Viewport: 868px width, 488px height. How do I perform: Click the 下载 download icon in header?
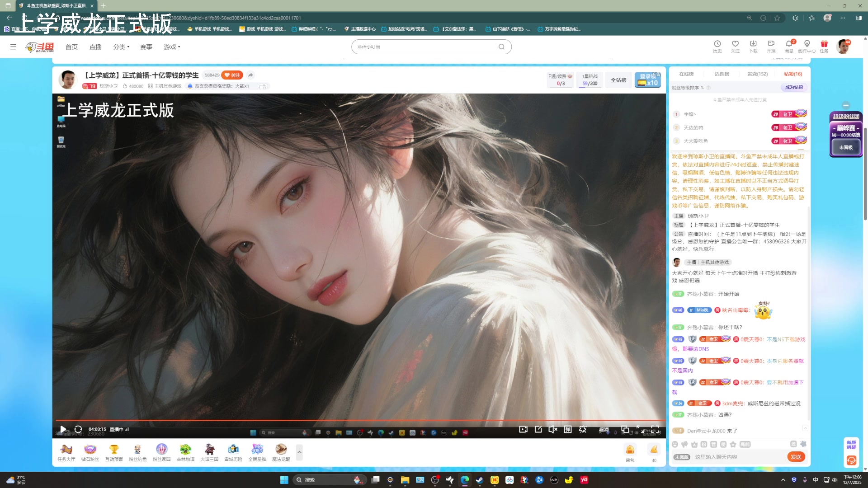(x=753, y=44)
